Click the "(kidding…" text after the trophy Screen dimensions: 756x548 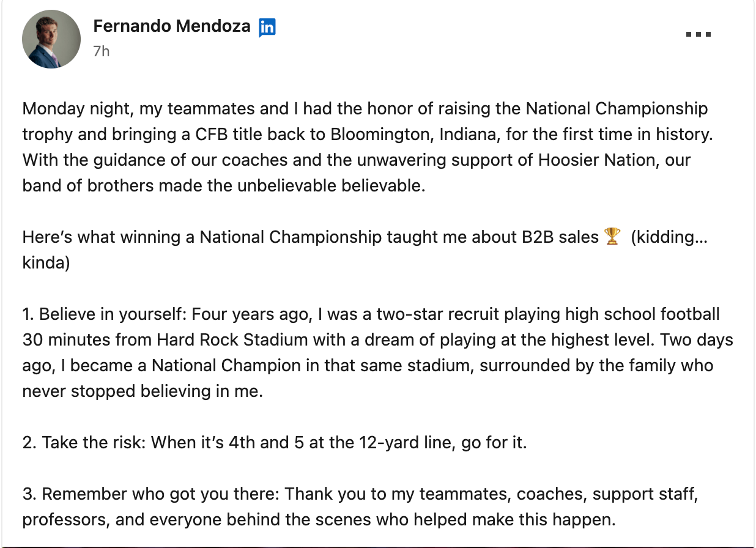click(x=669, y=237)
